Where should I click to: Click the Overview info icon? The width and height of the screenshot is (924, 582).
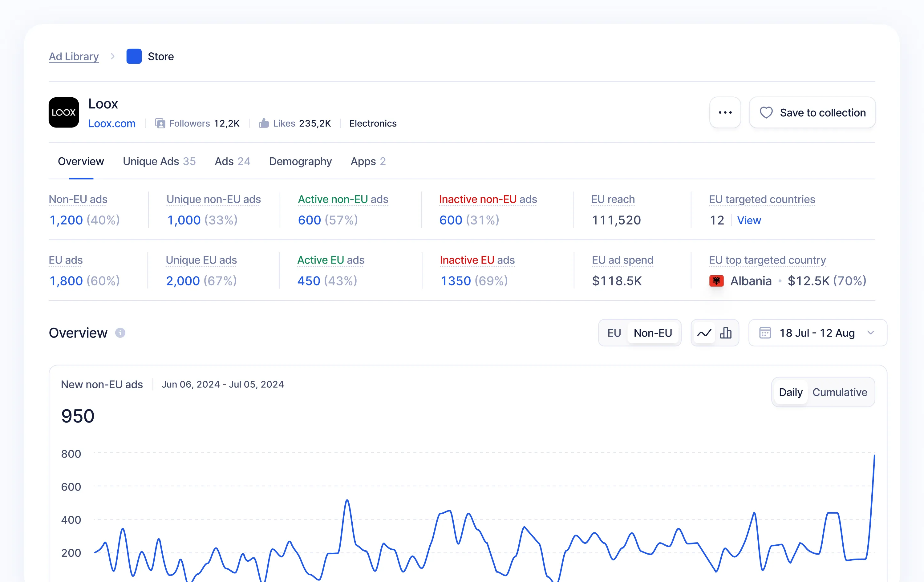pos(120,333)
